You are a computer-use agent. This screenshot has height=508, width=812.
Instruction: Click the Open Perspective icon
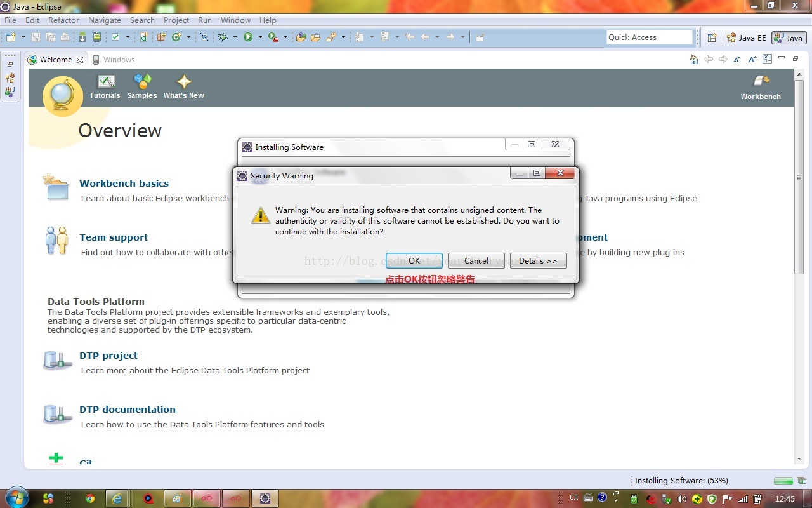pyautogui.click(x=712, y=37)
